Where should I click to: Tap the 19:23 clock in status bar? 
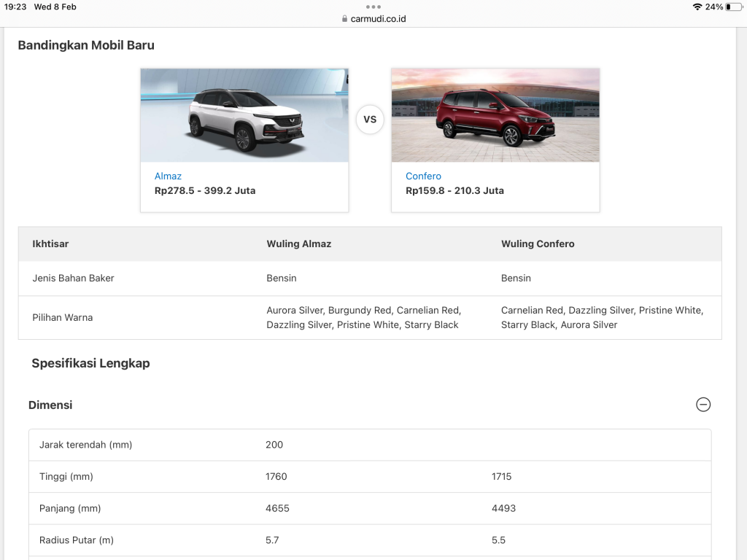(x=15, y=7)
